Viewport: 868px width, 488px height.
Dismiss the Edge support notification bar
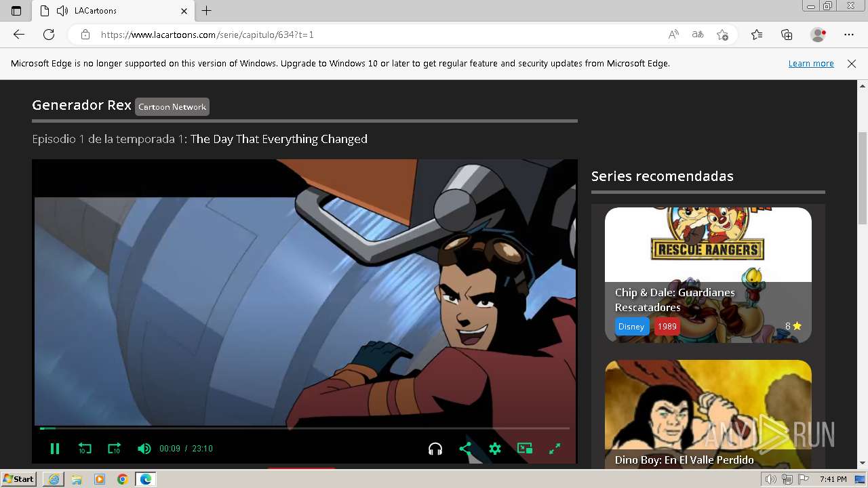(x=852, y=63)
